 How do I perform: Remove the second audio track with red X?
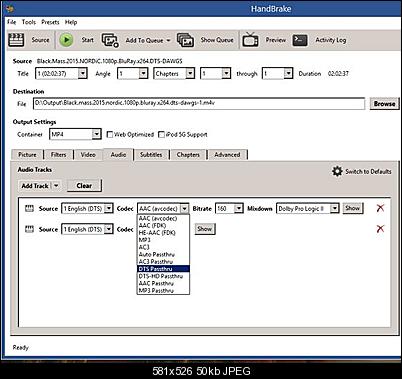(380, 229)
